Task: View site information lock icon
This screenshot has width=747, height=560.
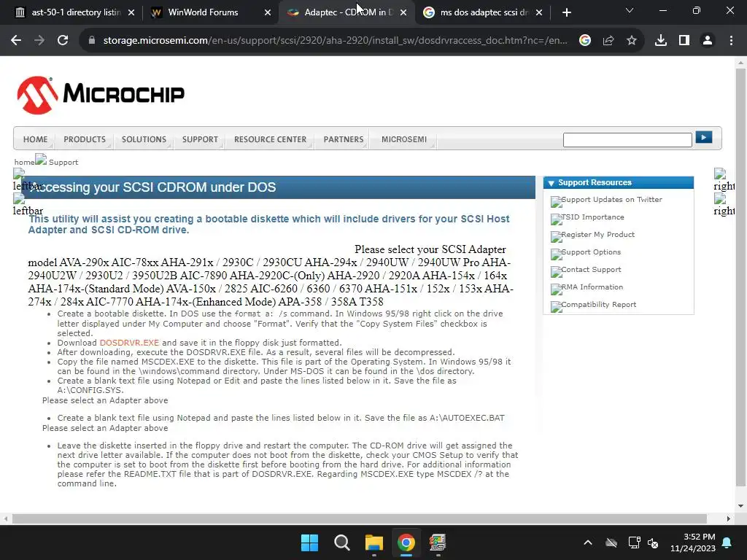Action: click(92, 41)
